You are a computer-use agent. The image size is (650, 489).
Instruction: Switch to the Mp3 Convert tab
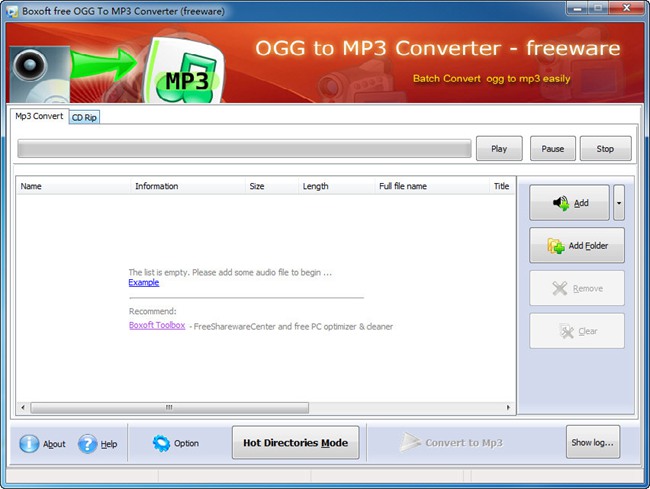click(39, 116)
